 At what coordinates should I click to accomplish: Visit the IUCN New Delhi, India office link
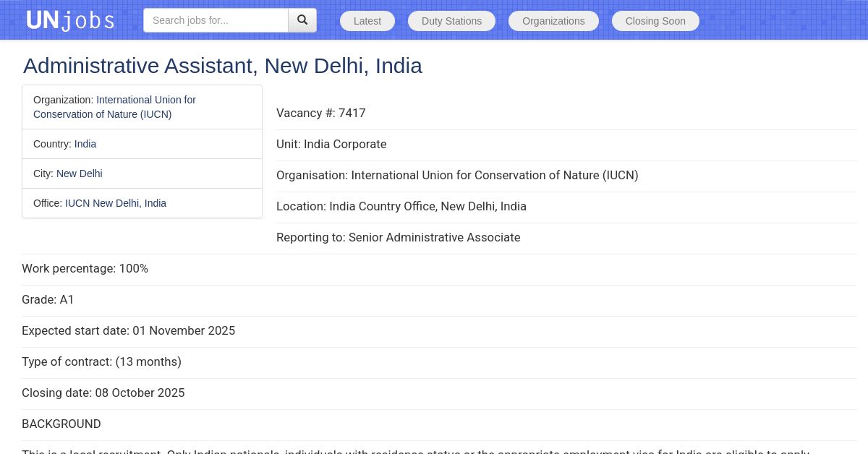(116, 203)
